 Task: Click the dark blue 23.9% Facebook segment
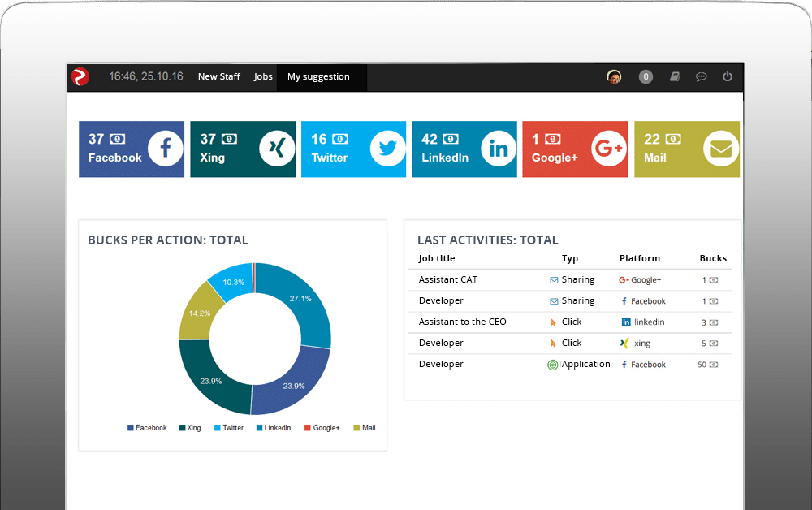pyautogui.click(x=294, y=385)
